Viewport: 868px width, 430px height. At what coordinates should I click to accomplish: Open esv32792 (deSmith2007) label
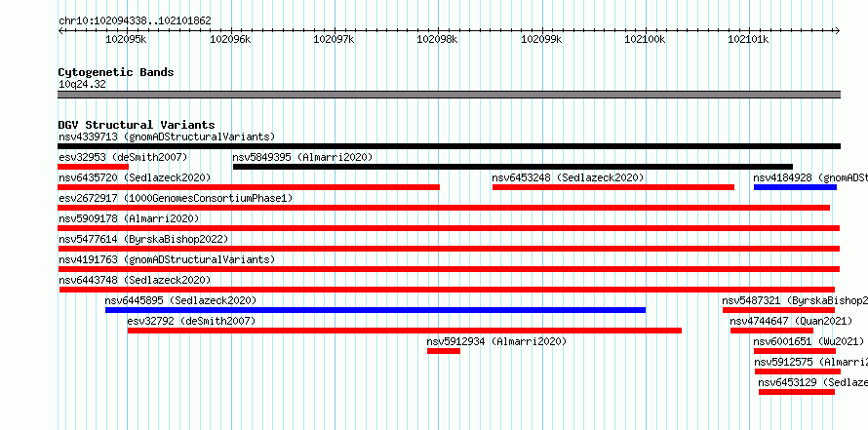click(191, 321)
